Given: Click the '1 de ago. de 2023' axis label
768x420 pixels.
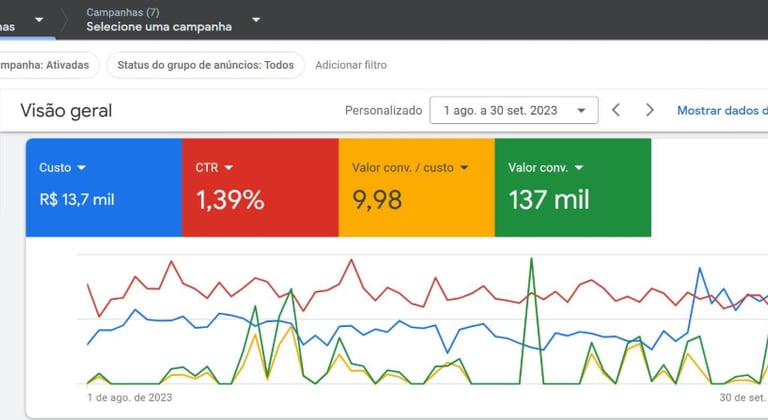Looking at the screenshot, I should (x=130, y=397).
